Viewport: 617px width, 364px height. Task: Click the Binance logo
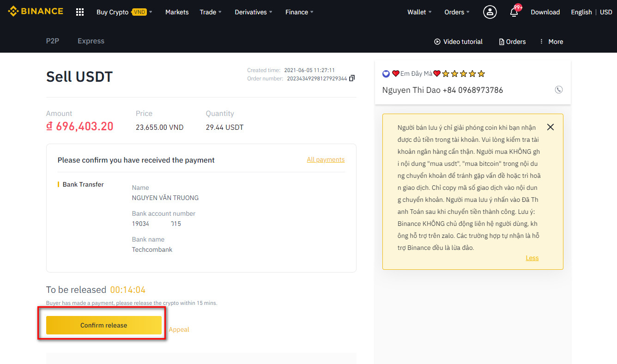coord(36,11)
